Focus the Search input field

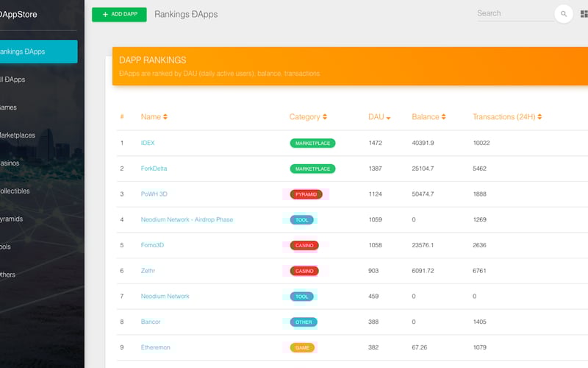[514, 13]
